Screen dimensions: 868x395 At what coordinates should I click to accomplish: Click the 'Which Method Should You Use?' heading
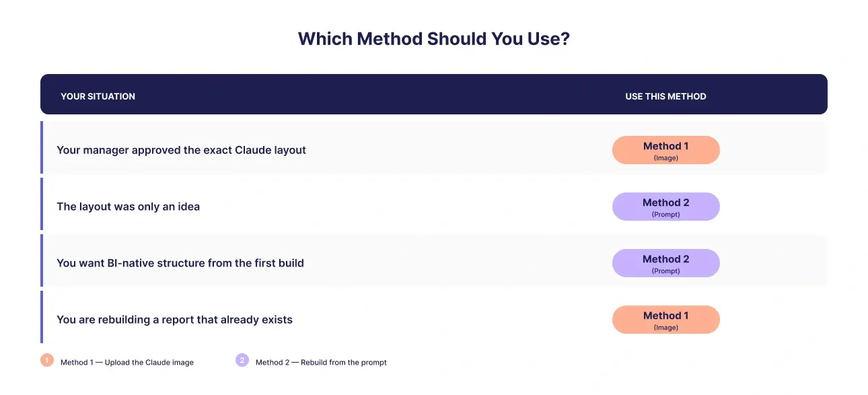[x=434, y=38]
